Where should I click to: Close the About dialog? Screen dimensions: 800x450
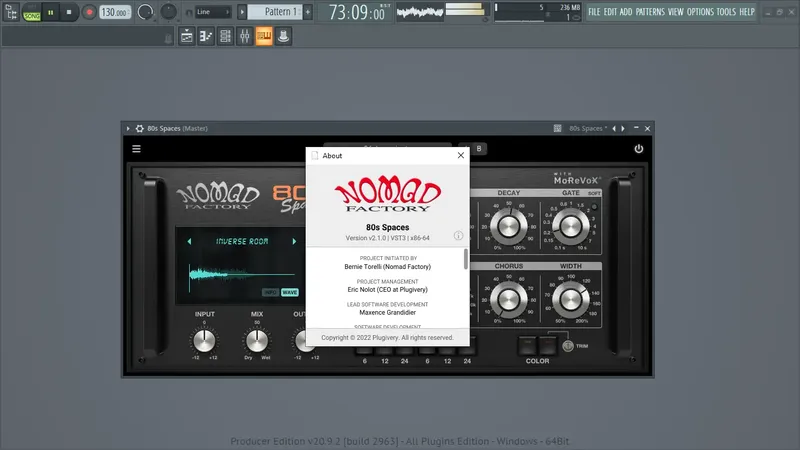[x=461, y=155]
